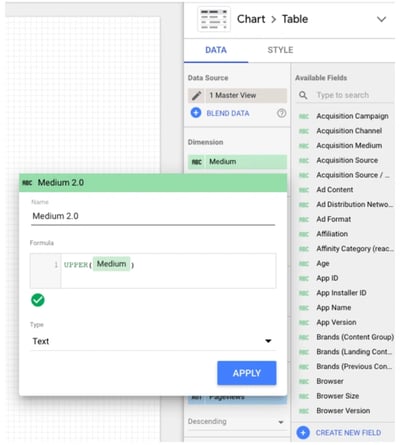The width and height of the screenshot is (400, 445).
Task: Select Ad Content field
Action: [x=334, y=190]
